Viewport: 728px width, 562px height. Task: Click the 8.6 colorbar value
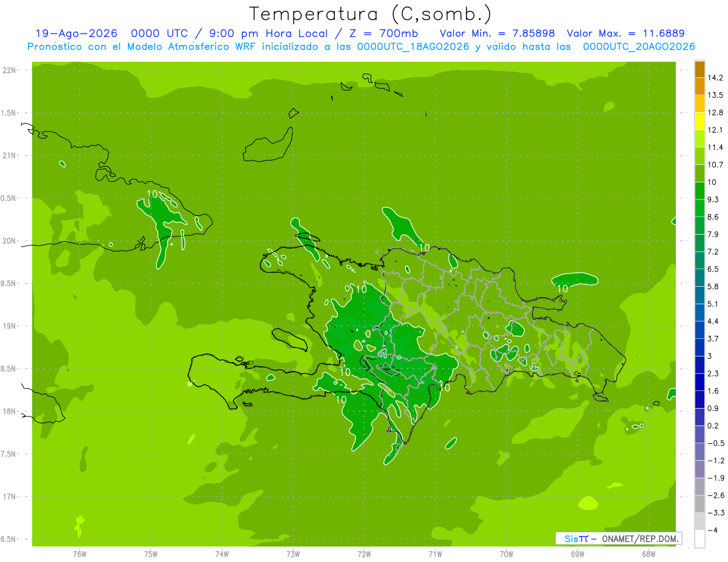(713, 217)
